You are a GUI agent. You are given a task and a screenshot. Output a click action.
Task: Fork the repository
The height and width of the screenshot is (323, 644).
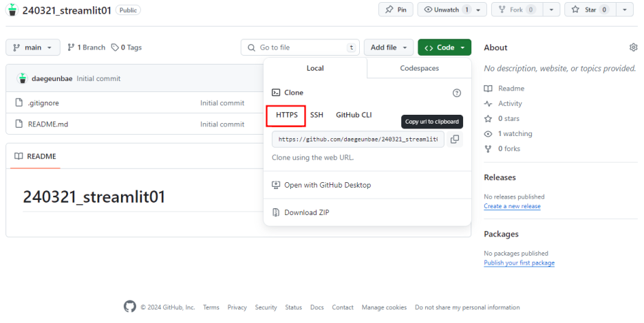[x=517, y=10]
